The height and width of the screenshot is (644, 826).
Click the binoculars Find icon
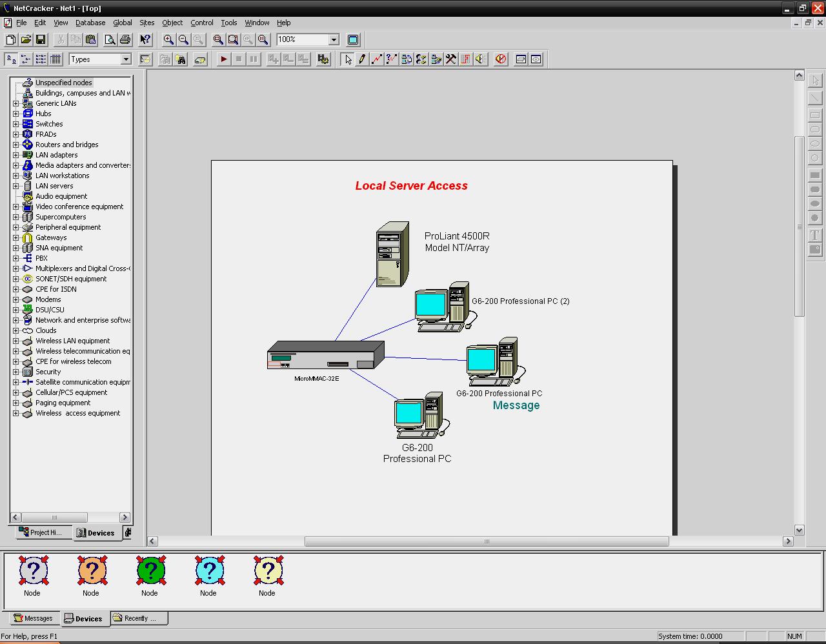point(181,59)
